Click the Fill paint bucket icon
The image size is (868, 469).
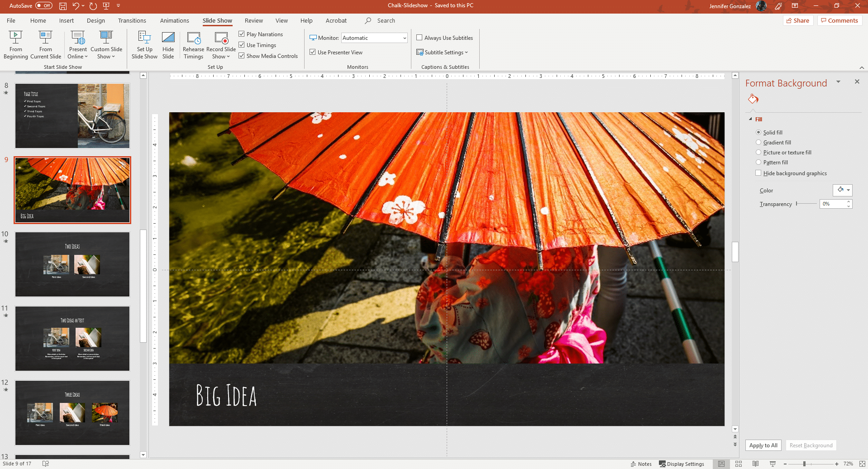tap(753, 99)
